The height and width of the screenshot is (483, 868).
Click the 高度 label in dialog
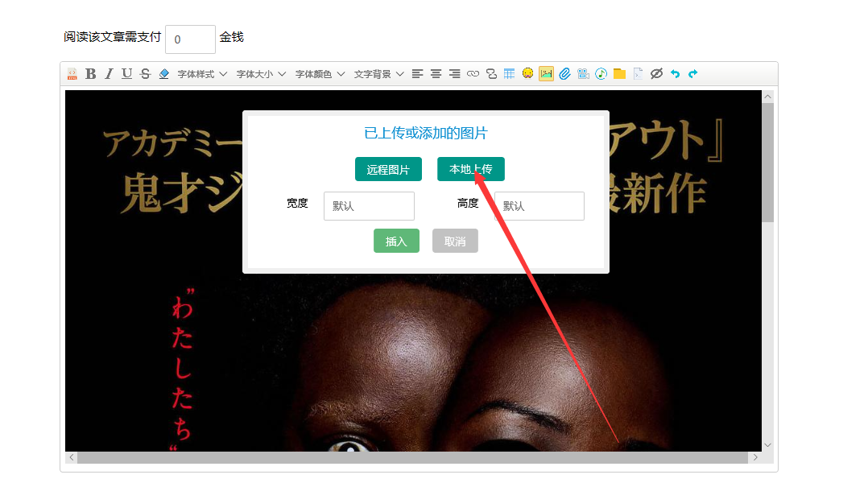click(468, 203)
